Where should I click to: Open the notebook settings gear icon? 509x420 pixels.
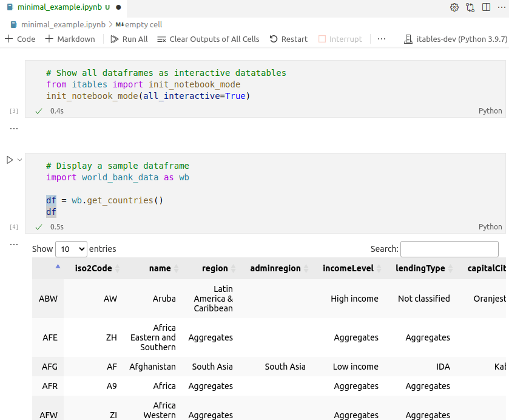coord(454,7)
